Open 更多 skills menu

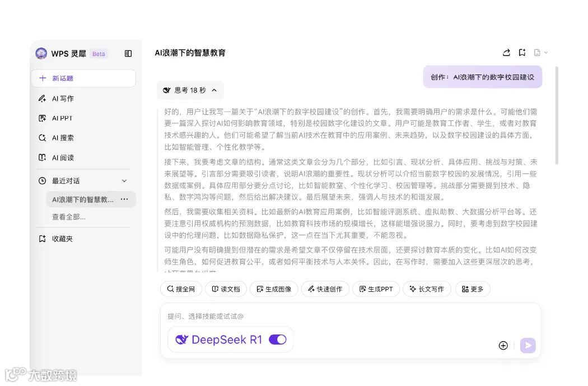[x=473, y=289]
